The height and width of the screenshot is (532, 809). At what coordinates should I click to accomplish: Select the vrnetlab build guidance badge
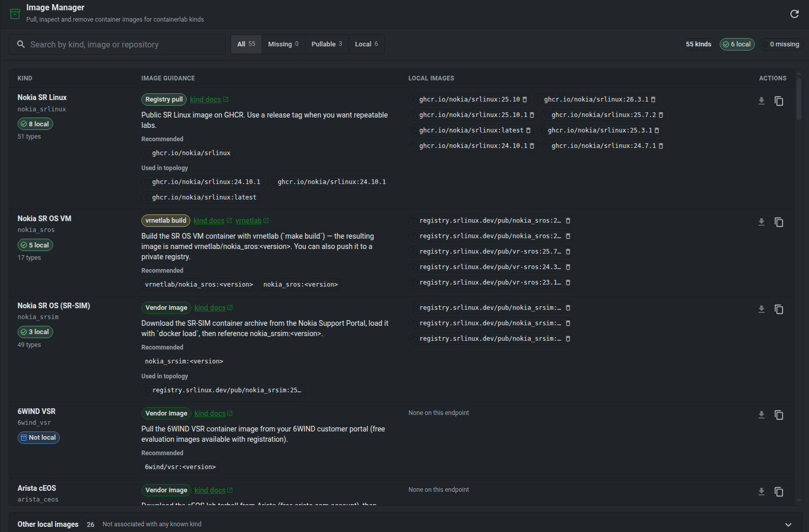tap(166, 221)
